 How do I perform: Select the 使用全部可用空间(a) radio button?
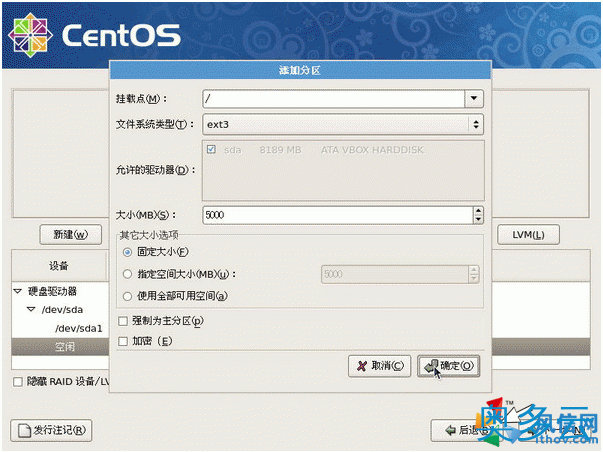pos(127,296)
